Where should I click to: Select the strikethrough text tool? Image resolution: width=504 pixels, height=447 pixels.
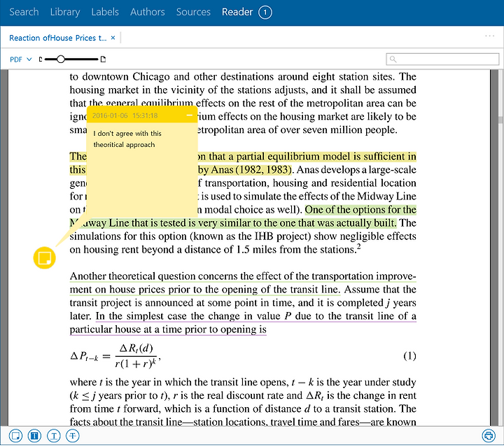pos(73,436)
